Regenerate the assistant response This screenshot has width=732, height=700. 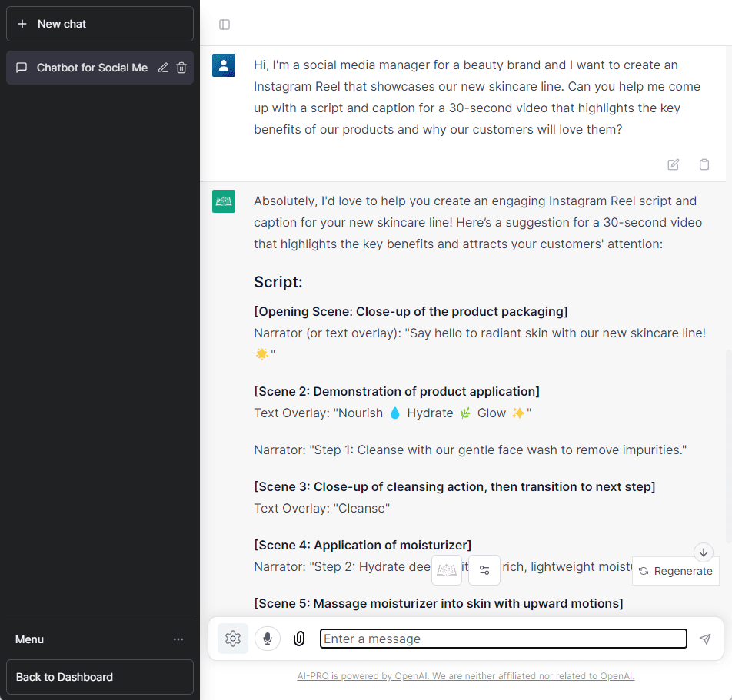676,571
